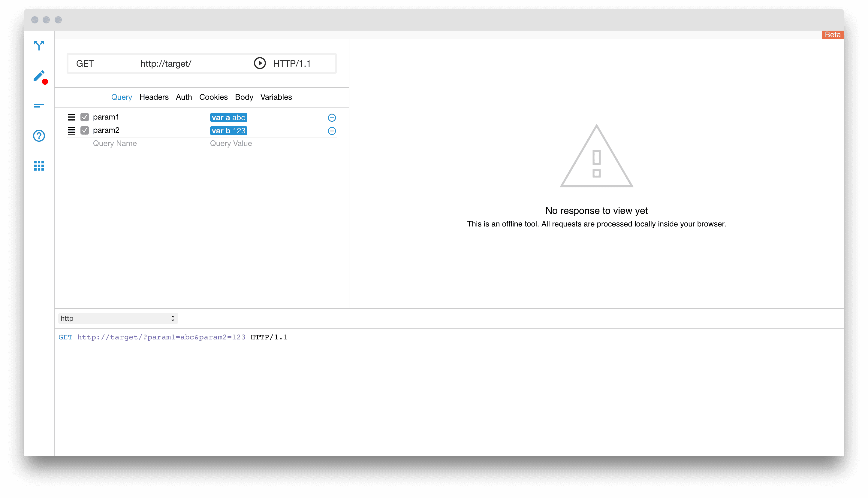Open the pencil editor sidebar icon
The image size is (868, 498).
click(x=39, y=76)
